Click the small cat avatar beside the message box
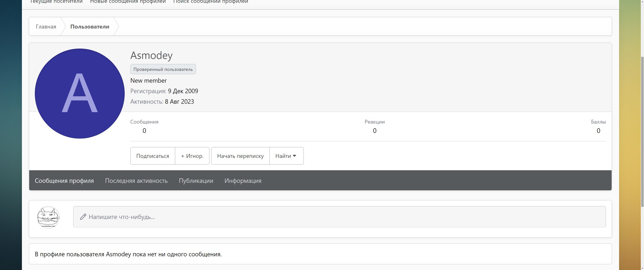 tap(48, 217)
